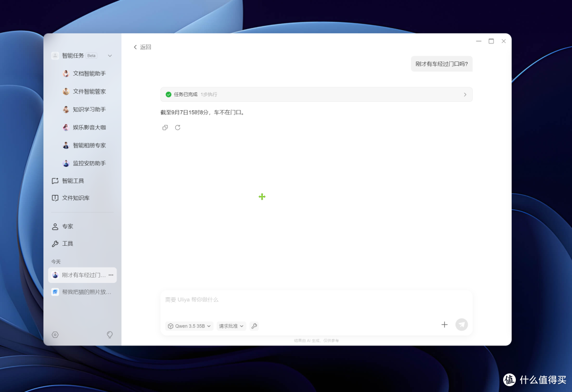Open more options for 刚才有车经过门 chat
This screenshot has height=392, width=572.
[x=111, y=275]
